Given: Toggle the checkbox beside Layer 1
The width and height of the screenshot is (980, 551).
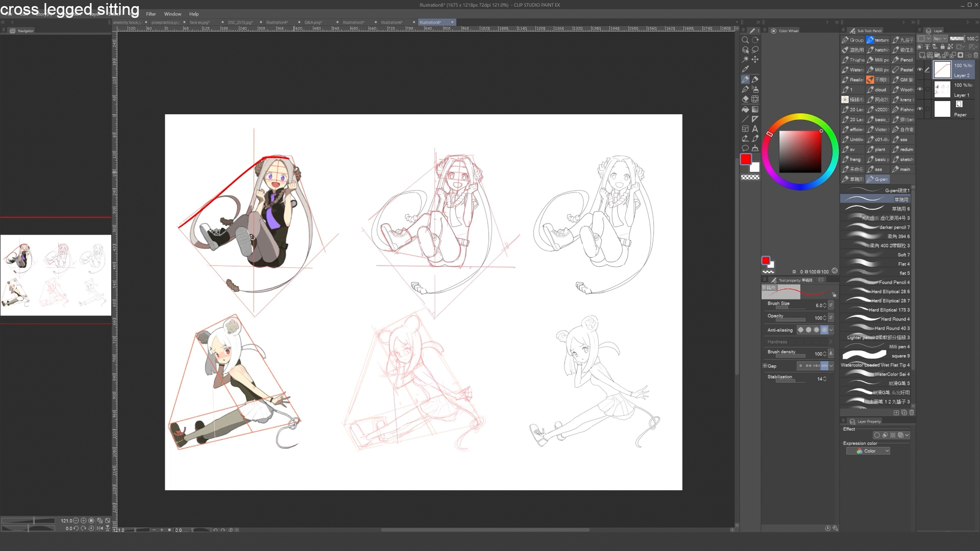Looking at the screenshot, I should (x=927, y=89).
